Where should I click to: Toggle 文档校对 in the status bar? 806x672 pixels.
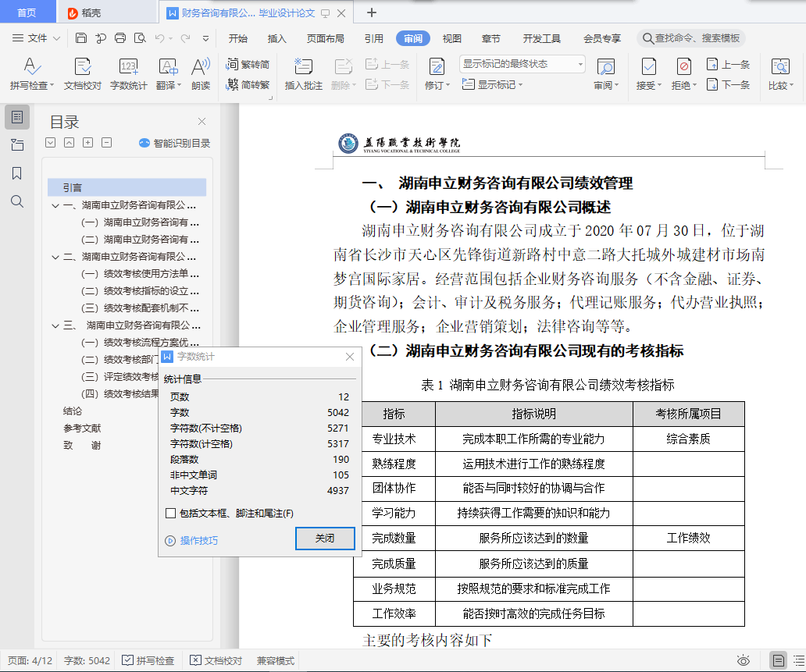pyautogui.click(x=216, y=660)
